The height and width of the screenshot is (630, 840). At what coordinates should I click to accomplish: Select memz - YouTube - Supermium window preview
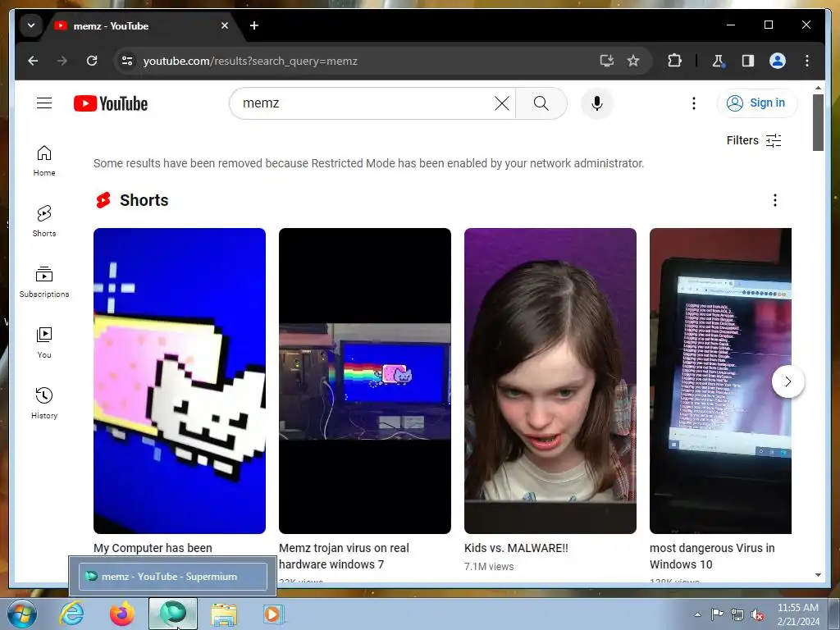coord(172,577)
